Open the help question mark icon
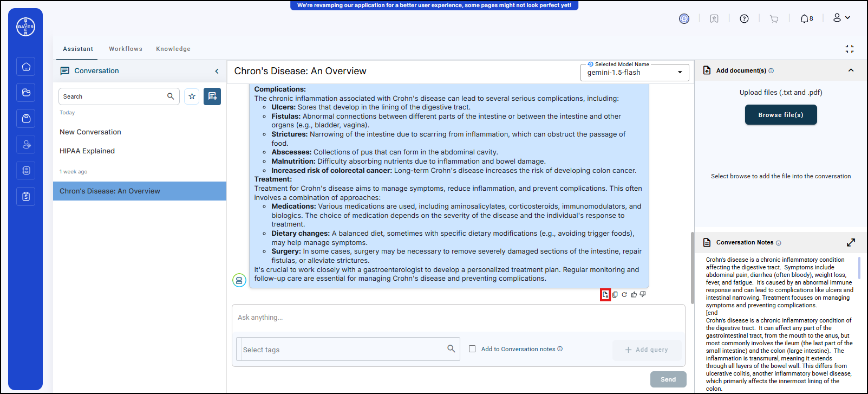Image resolution: width=868 pixels, height=394 pixels. (x=745, y=19)
